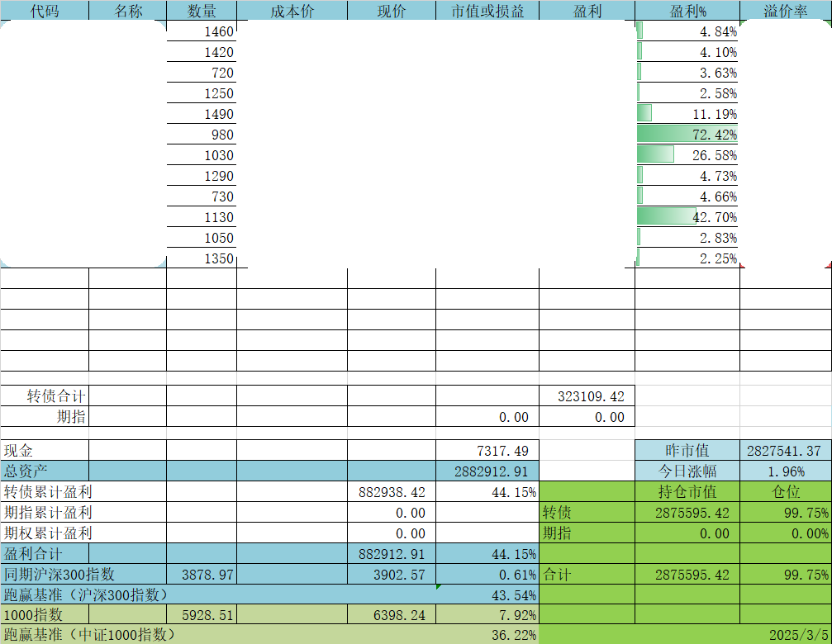Click quantity cell 720
The image size is (832, 644).
pyautogui.click(x=202, y=73)
